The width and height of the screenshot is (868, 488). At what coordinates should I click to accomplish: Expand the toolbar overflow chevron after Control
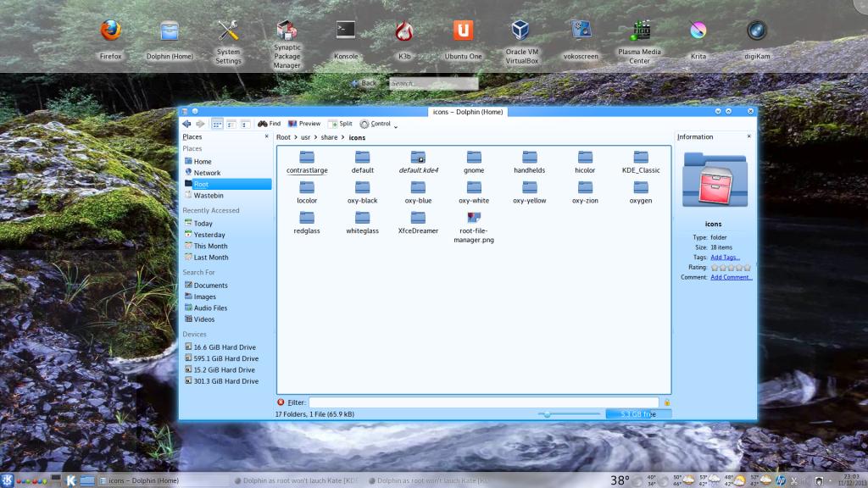(x=396, y=126)
